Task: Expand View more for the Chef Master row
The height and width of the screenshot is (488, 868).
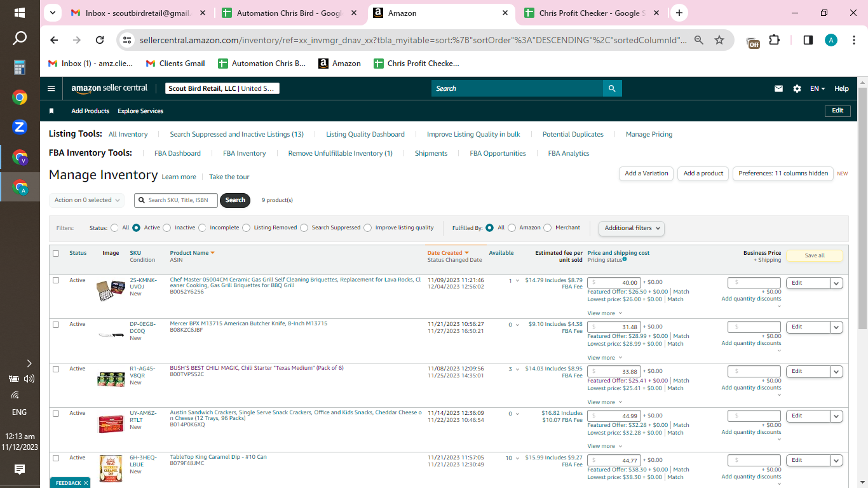Action: click(604, 313)
